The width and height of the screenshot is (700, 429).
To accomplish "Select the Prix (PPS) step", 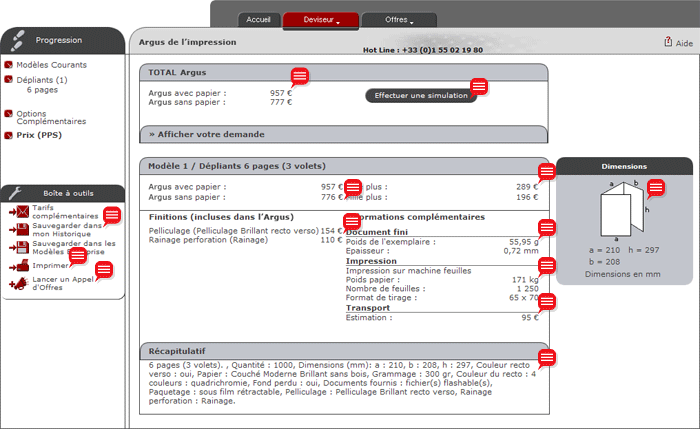I will pyautogui.click(x=39, y=135).
